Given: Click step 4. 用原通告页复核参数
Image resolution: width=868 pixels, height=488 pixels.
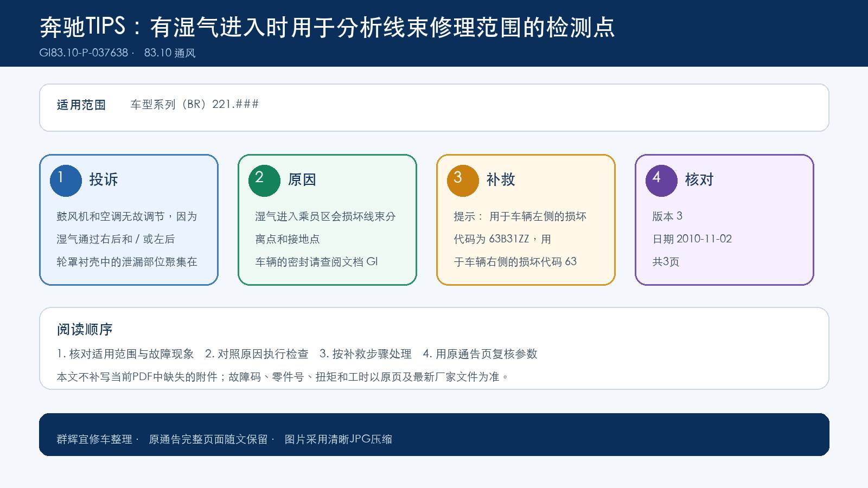Looking at the screenshot, I should click(x=480, y=354).
